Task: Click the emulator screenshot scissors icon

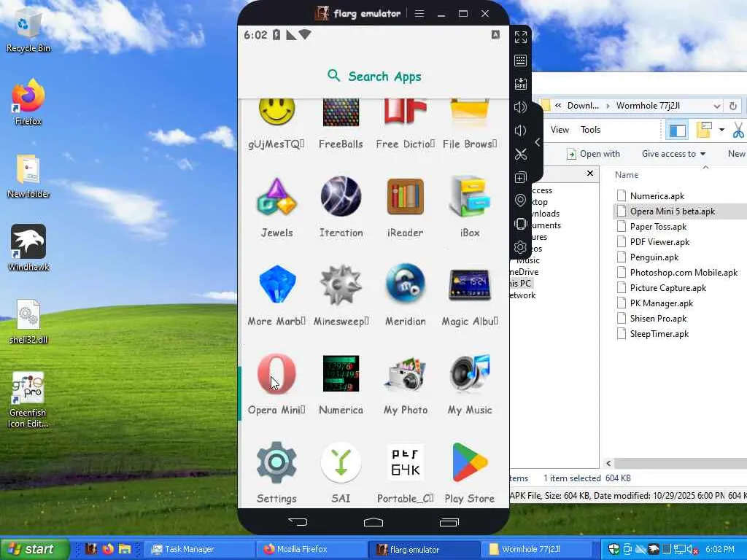Action: (x=521, y=154)
